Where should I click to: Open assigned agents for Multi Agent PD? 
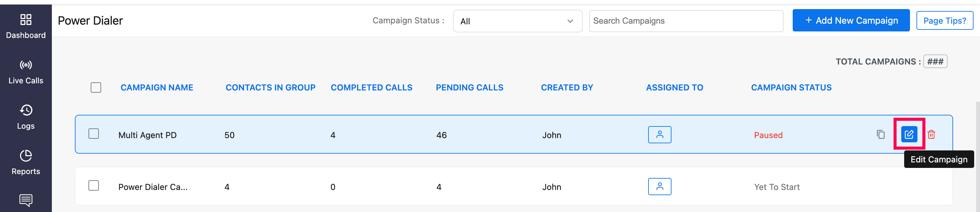(x=659, y=135)
